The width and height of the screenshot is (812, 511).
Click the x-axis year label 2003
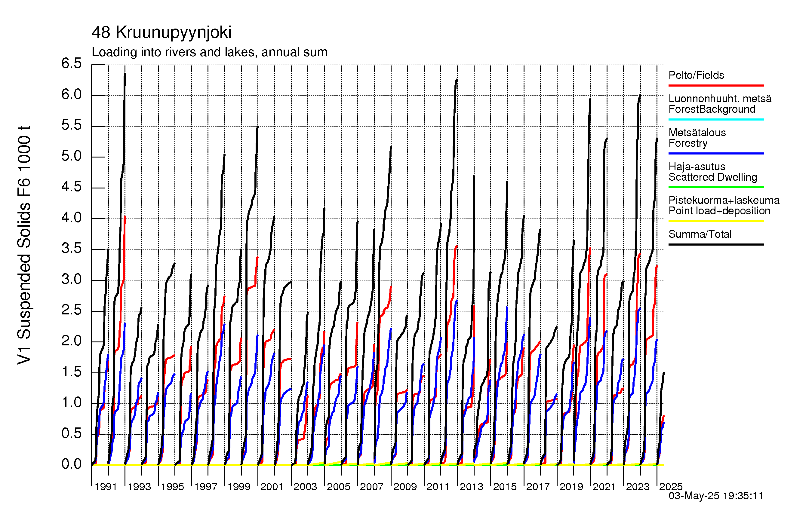pyautogui.click(x=305, y=487)
